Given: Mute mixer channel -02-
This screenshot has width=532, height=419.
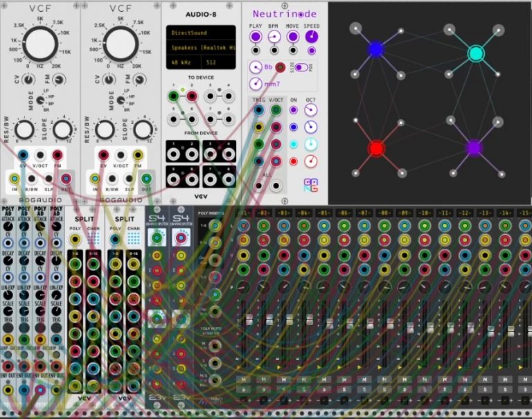Looking at the screenshot, I should click(x=264, y=380).
